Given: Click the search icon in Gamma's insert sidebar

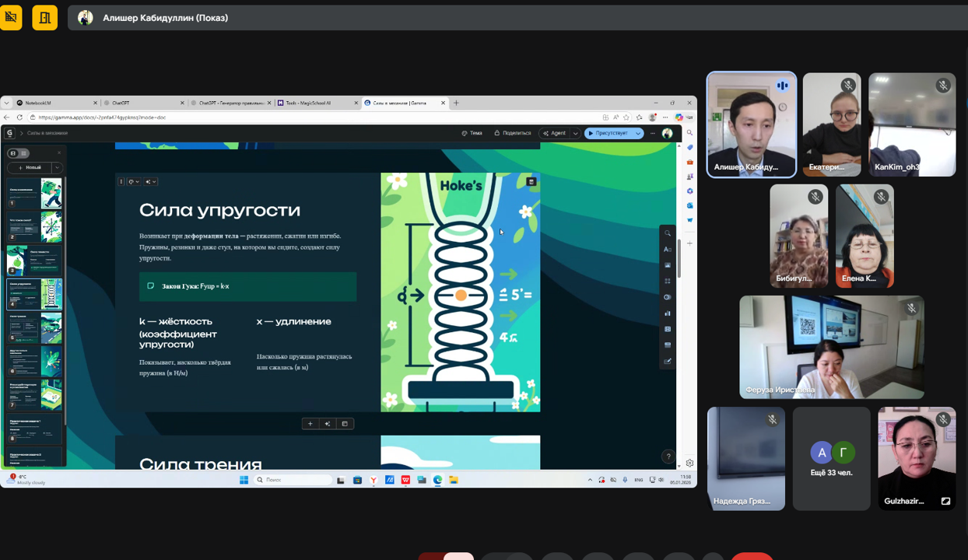Looking at the screenshot, I should coord(667,233).
